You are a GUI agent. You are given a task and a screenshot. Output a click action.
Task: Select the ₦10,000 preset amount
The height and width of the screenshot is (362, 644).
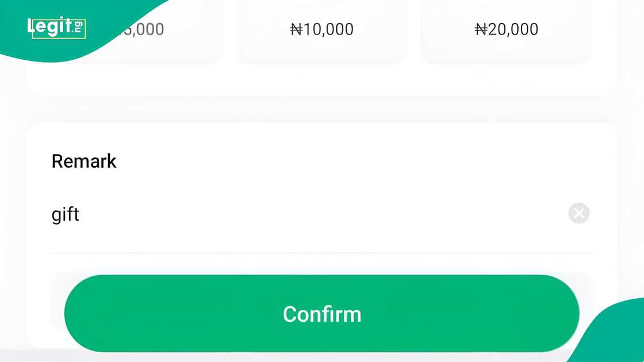pos(322,29)
